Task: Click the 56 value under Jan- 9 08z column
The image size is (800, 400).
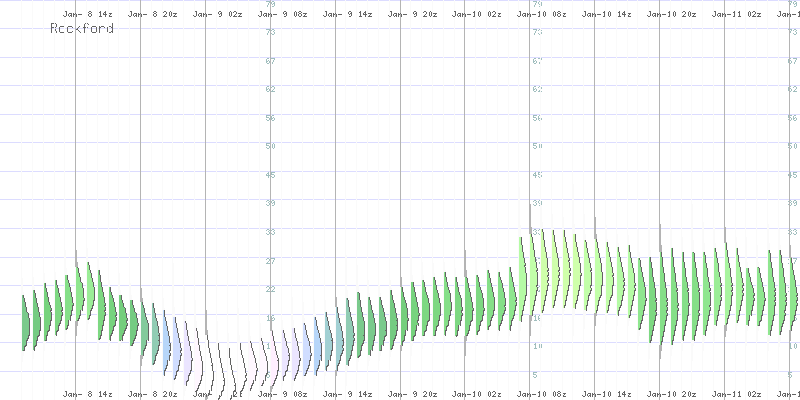Action: click(x=269, y=118)
